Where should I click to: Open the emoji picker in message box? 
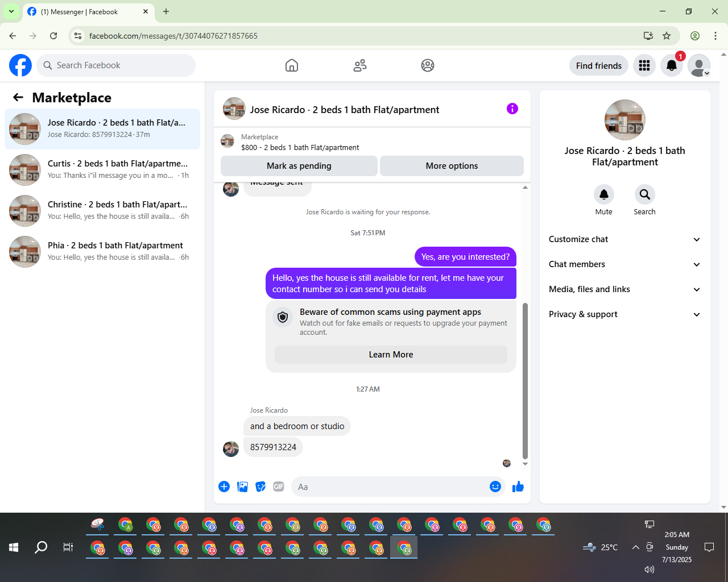pos(495,487)
